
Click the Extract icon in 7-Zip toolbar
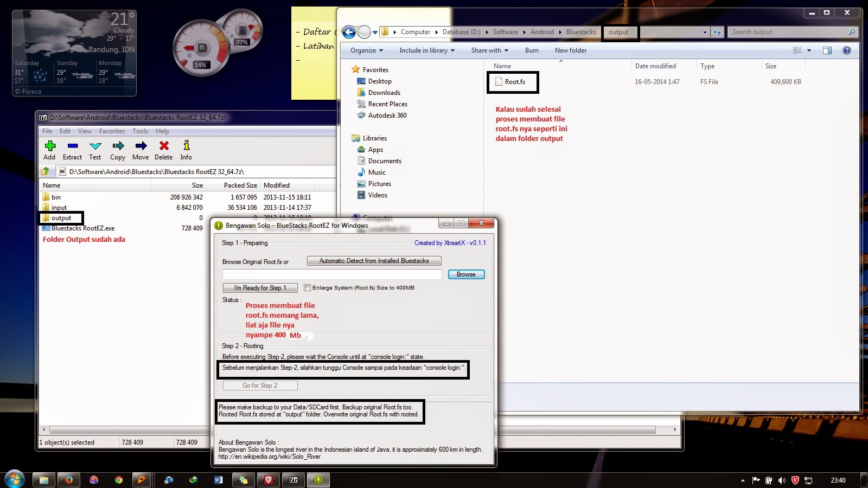tap(73, 145)
